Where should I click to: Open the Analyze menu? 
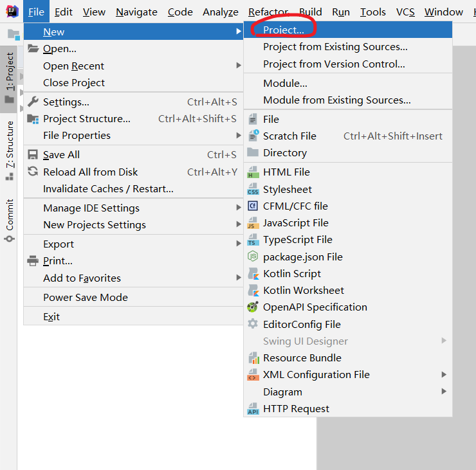(x=221, y=12)
